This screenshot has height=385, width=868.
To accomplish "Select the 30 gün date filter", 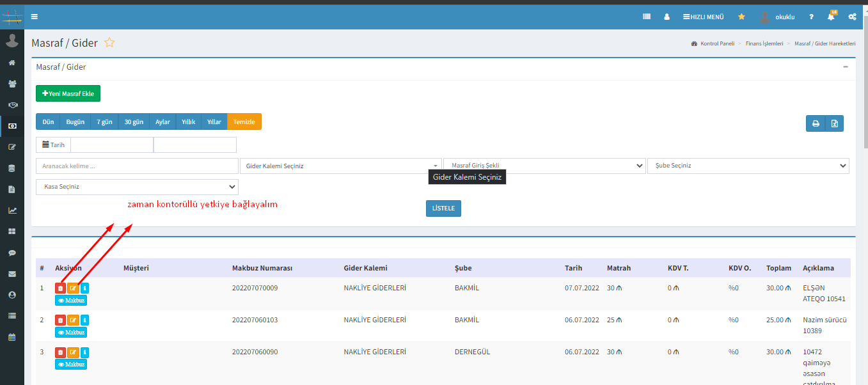I will 134,122.
